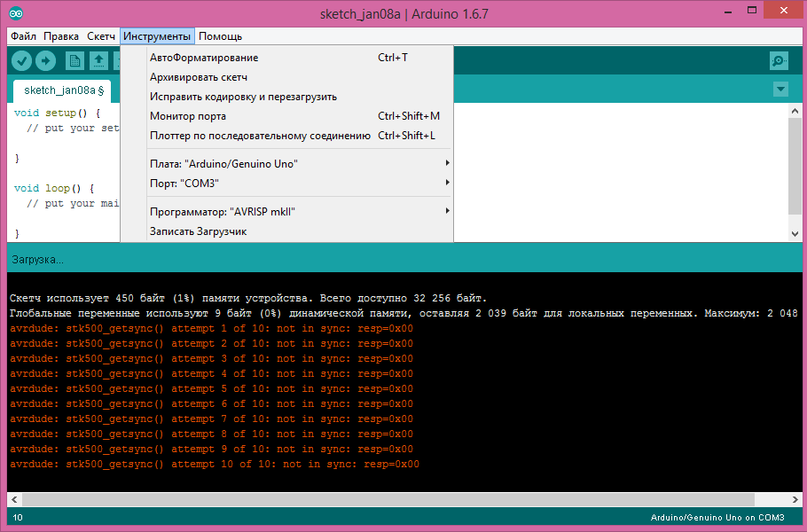Choose Плоттер по последовательному соединению
The image size is (807, 532).
[260, 136]
